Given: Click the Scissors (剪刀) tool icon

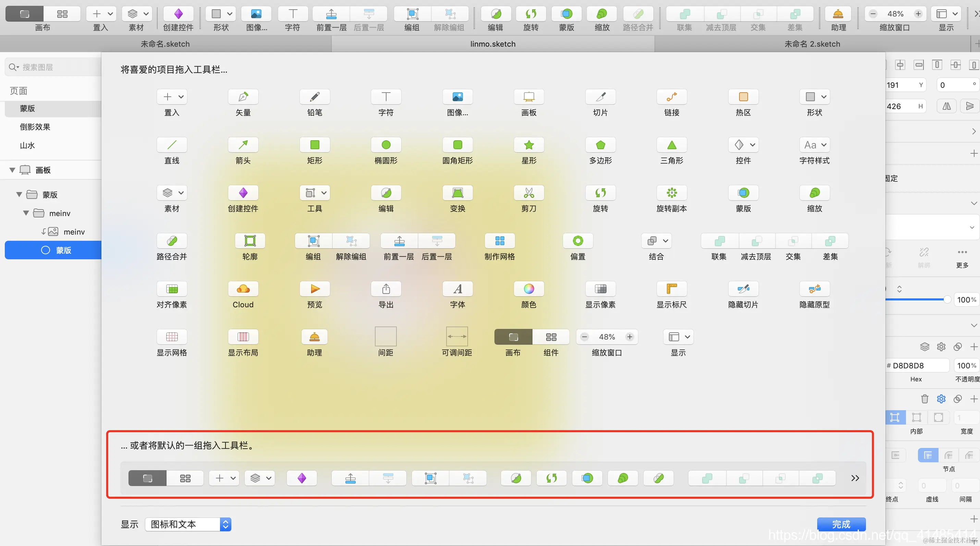Looking at the screenshot, I should (528, 193).
